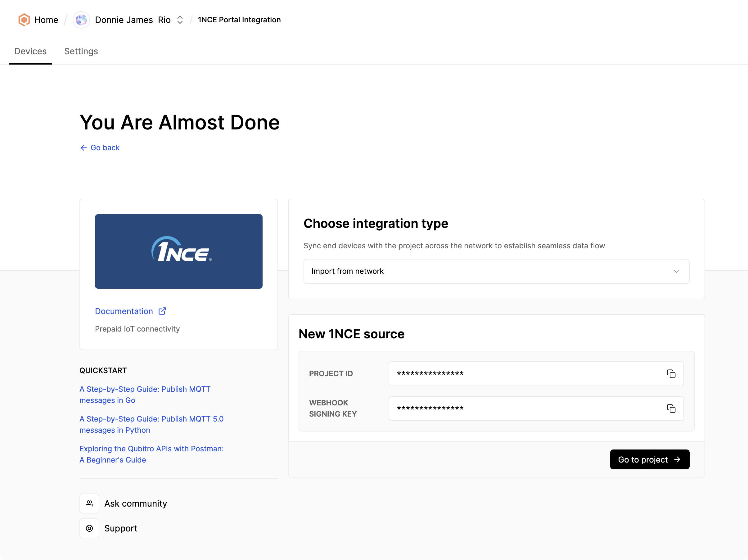Click the You Are Almost Done heading
748x560 pixels.
click(180, 122)
